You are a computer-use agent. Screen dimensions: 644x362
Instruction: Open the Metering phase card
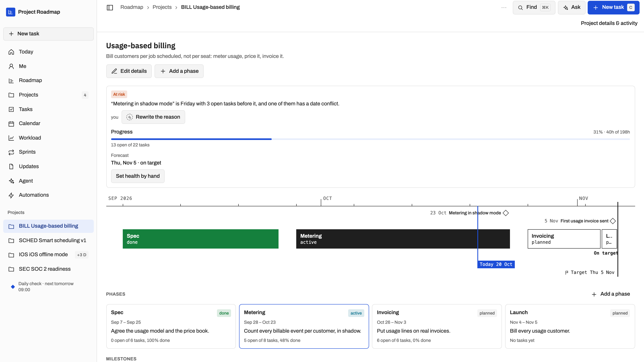(304, 326)
